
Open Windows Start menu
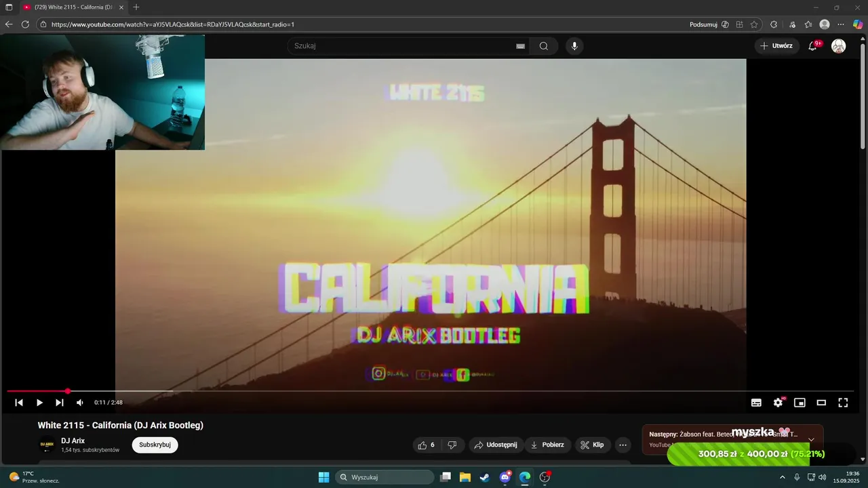[x=323, y=477]
